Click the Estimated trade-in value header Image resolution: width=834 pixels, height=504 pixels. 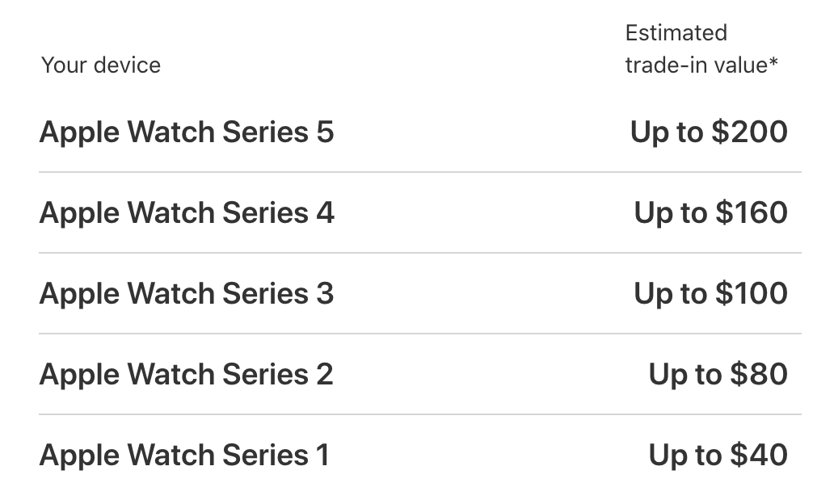click(x=701, y=49)
